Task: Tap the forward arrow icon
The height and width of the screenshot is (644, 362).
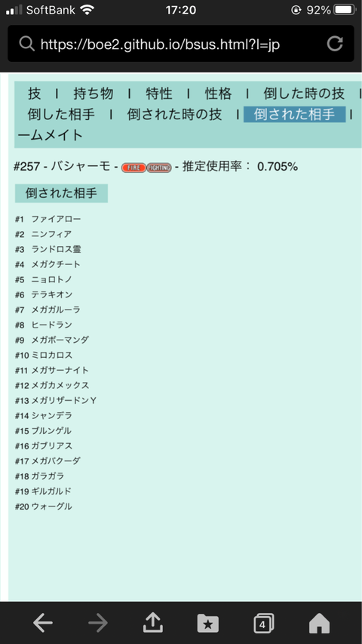Action: tap(98, 624)
